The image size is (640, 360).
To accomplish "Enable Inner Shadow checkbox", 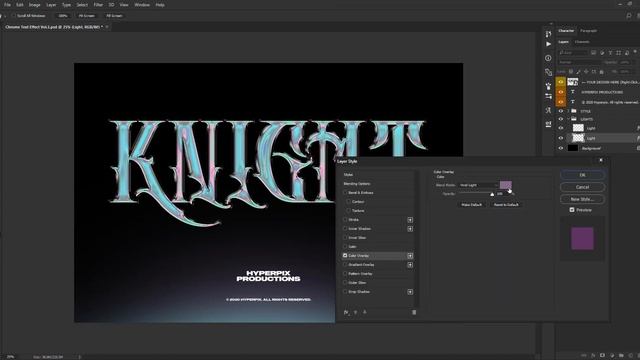I will pos(345,229).
